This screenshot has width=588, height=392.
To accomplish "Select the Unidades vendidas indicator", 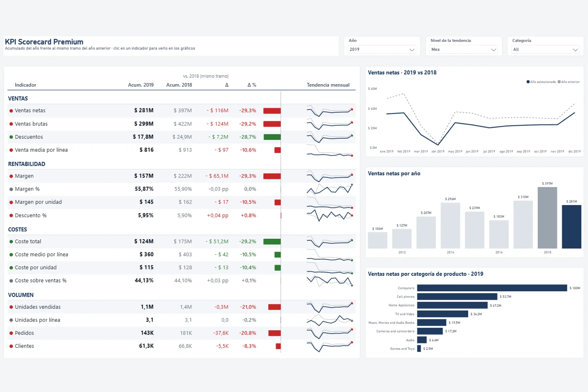I will 182,307.
